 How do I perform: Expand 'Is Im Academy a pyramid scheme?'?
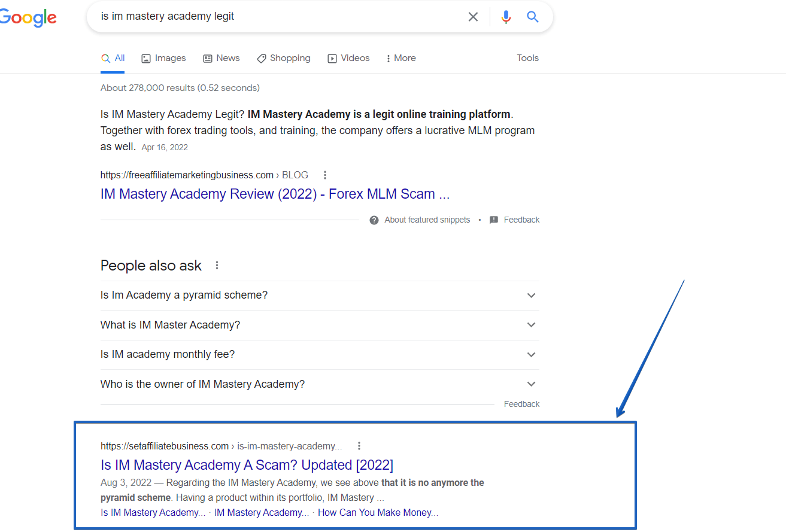coord(320,296)
